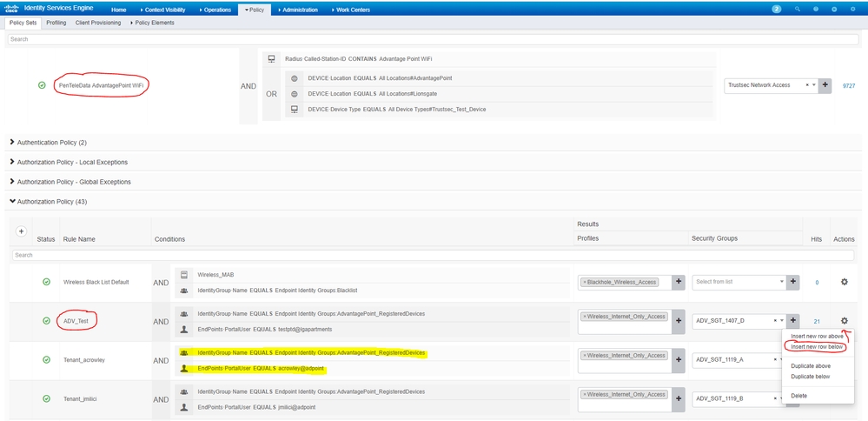Remove the Blackhole_Wireless_Access profile tag
The width and height of the screenshot is (868, 421).
tap(585, 282)
